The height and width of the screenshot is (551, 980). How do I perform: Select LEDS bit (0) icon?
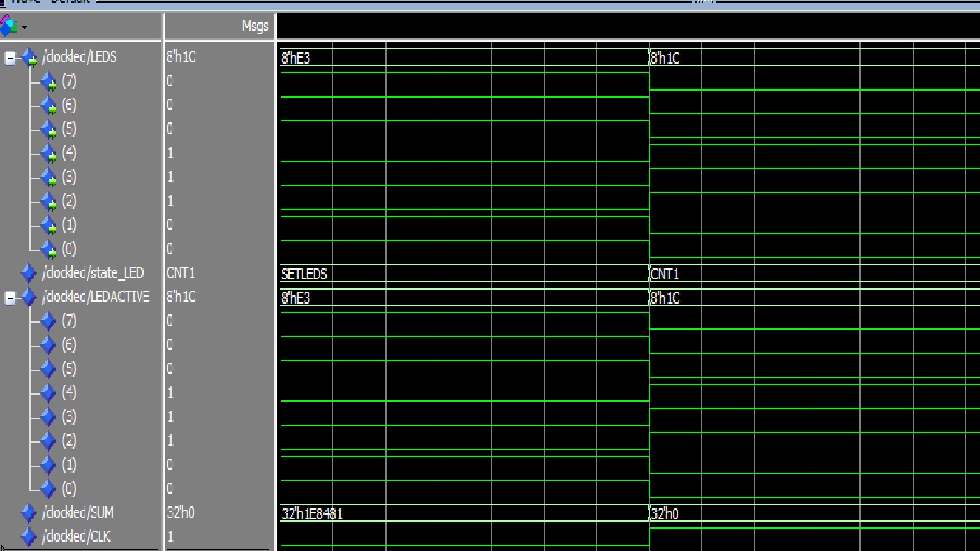click(48, 249)
